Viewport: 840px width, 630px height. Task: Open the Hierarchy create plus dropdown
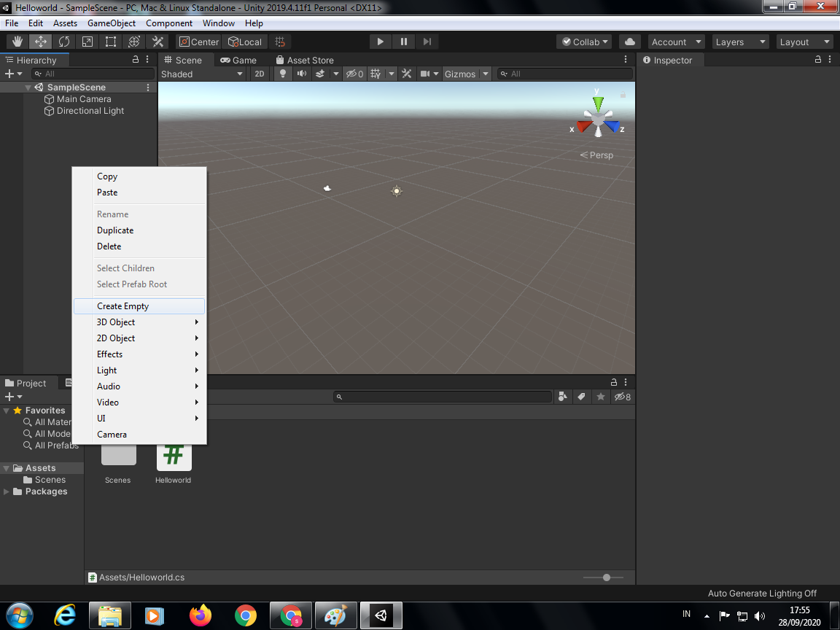[x=13, y=74]
